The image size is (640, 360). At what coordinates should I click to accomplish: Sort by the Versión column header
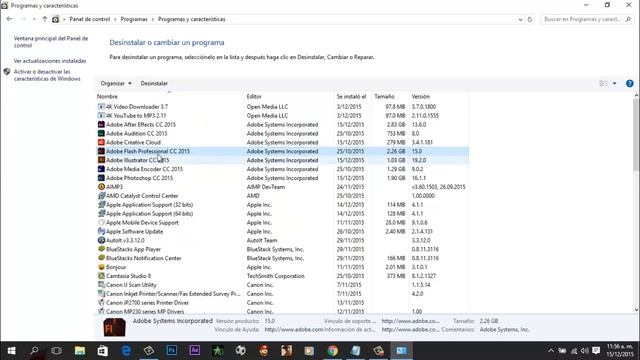coord(439,96)
